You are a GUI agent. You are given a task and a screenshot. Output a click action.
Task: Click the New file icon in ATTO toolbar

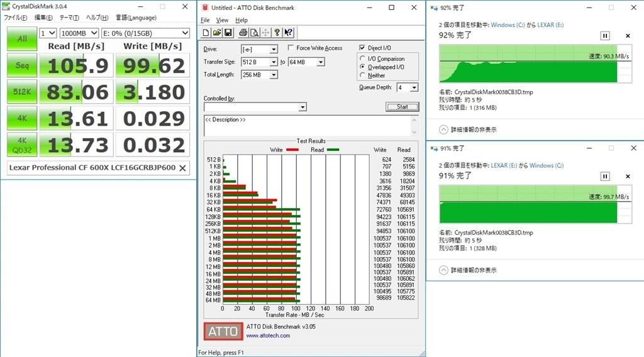(x=206, y=33)
